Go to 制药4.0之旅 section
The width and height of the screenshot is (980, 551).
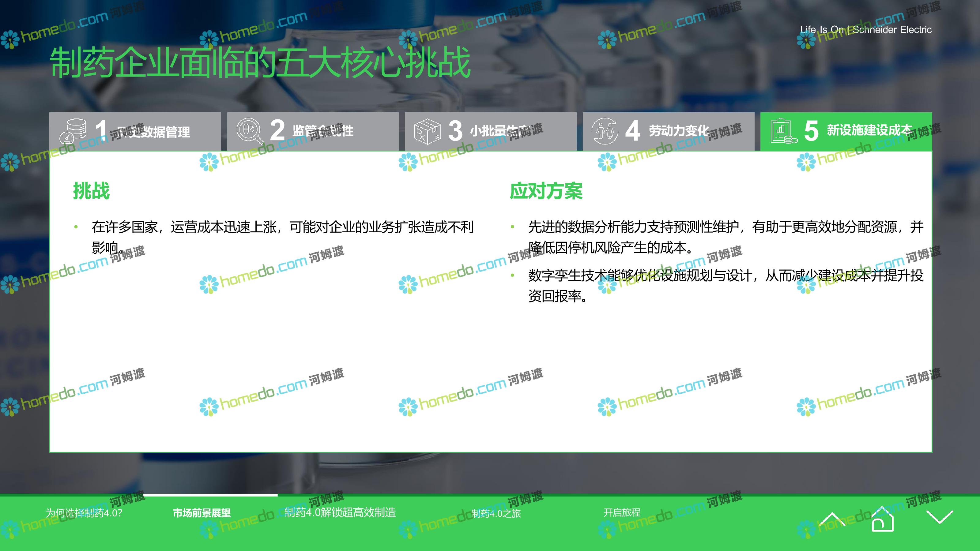(496, 513)
